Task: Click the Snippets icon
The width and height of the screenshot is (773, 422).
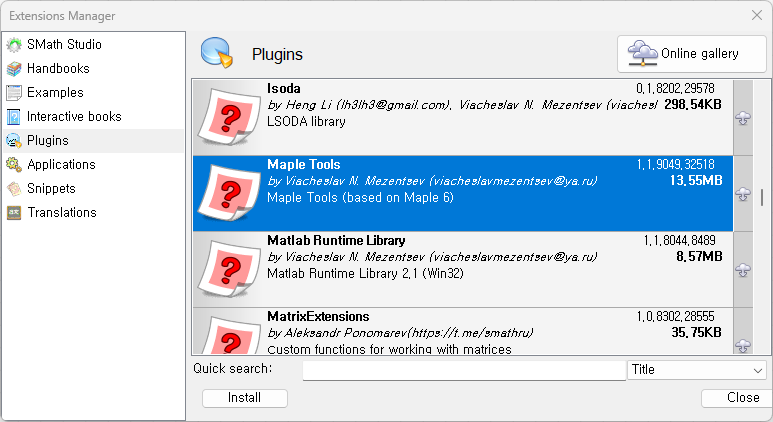Action: click(x=14, y=189)
